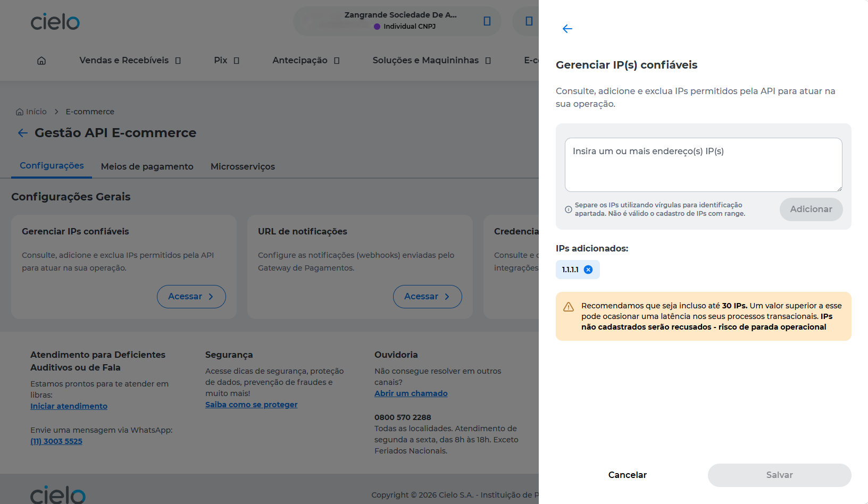Click the 'Segurança' footer heading
868x504 pixels.
click(x=229, y=355)
